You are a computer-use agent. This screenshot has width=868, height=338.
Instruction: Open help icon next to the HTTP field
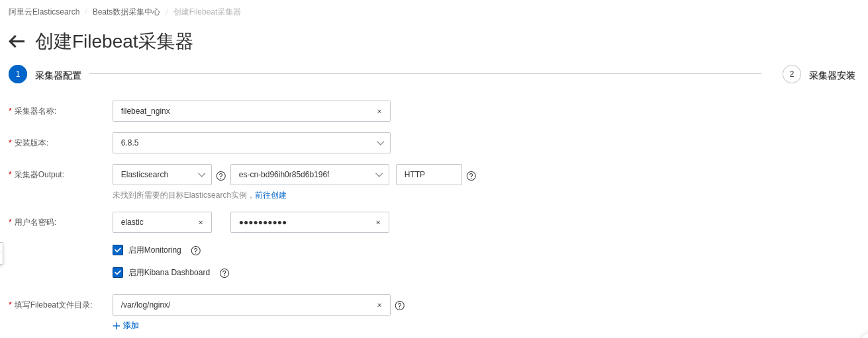[471, 176]
